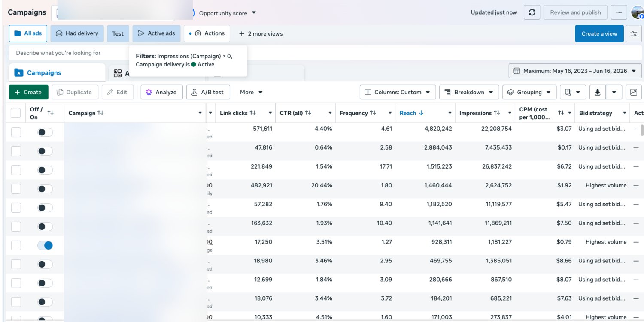This screenshot has height=322, width=644.
Task: Turn on campaign with 2,884,043 reach
Action: (x=45, y=151)
